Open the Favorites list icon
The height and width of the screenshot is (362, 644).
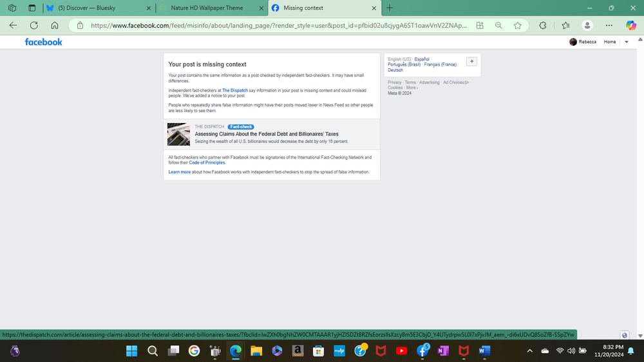(x=565, y=26)
